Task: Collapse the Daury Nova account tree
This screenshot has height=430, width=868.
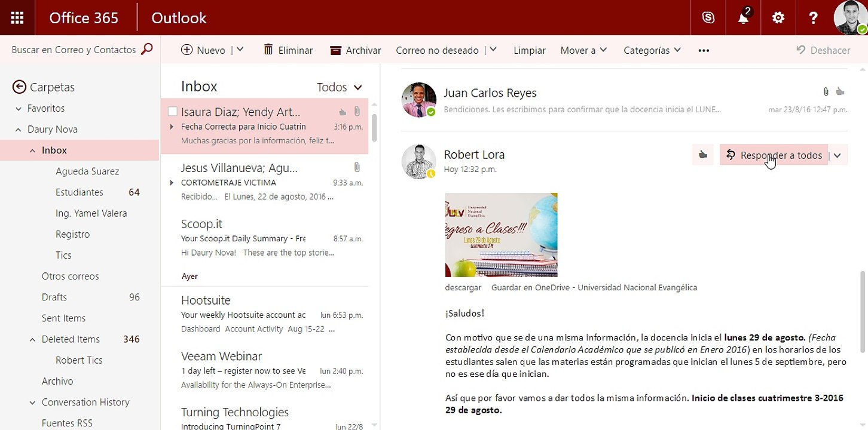Action: coord(18,130)
